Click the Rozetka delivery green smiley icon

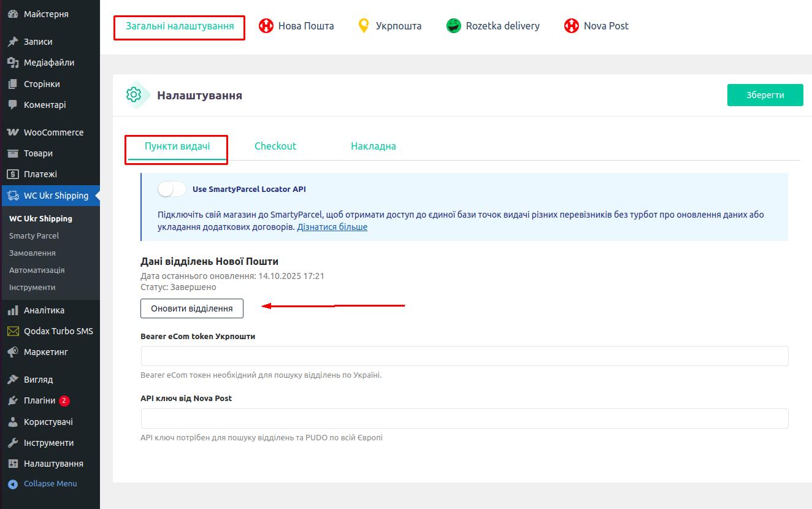453,26
